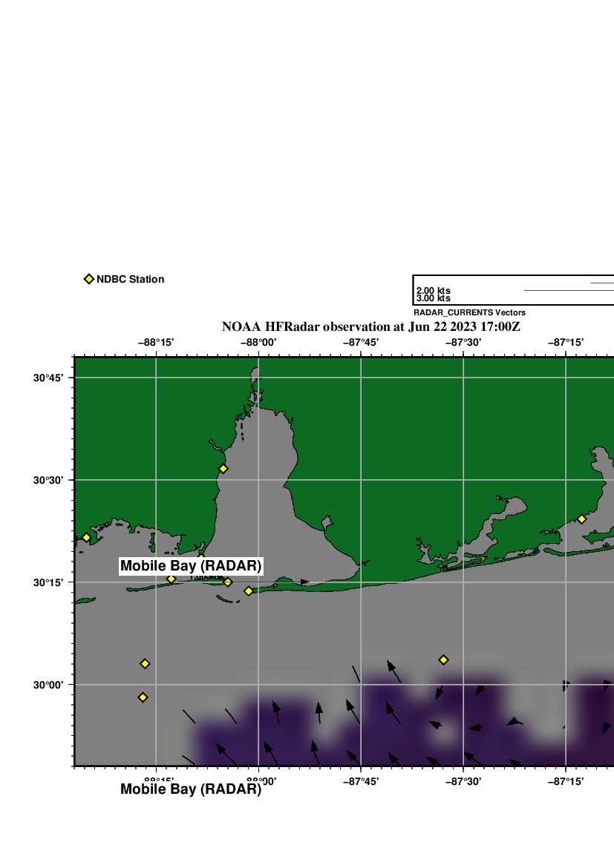Click the -88°15' longitude label above the map
This screenshot has width=614, height=868.
pyautogui.click(x=156, y=342)
